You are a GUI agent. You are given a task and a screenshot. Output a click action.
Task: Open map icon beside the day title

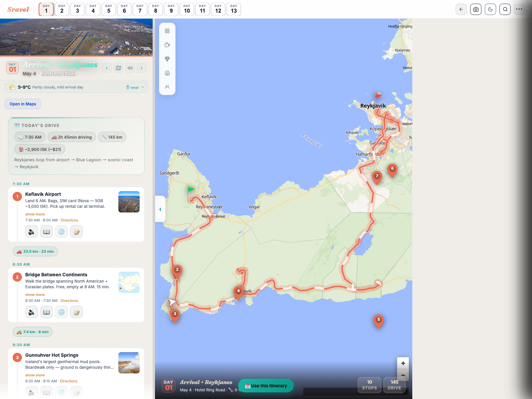[x=118, y=68]
